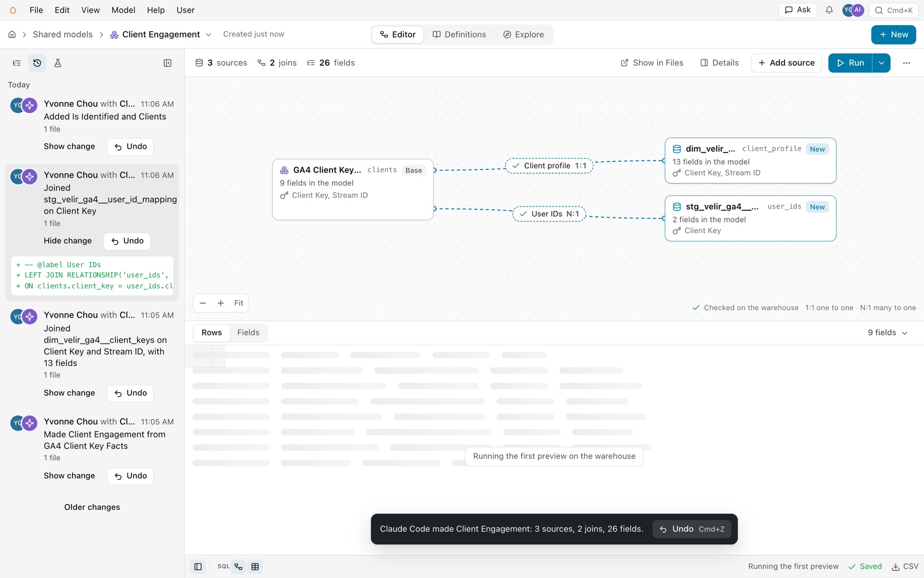924x578 pixels.
Task: Open the outline list view in sidebar
Action: click(17, 63)
